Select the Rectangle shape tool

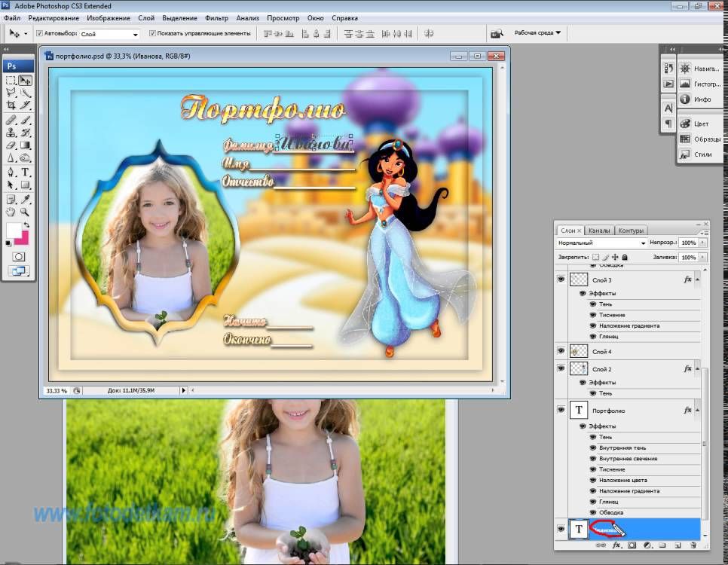point(25,185)
